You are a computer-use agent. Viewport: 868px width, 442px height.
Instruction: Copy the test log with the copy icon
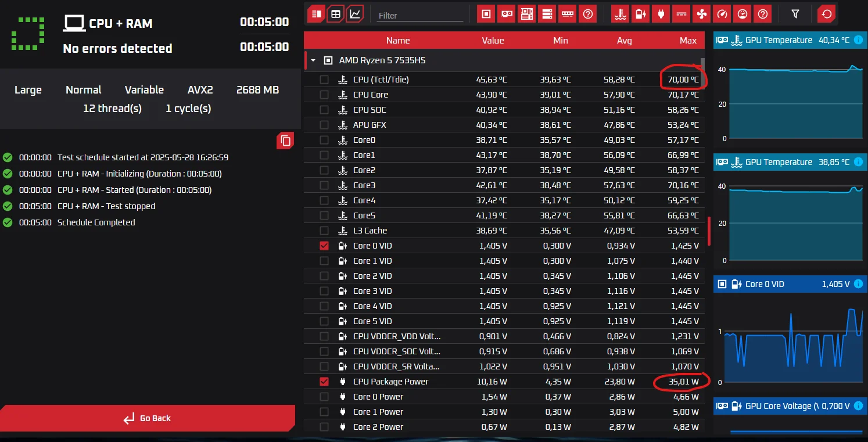(x=285, y=141)
